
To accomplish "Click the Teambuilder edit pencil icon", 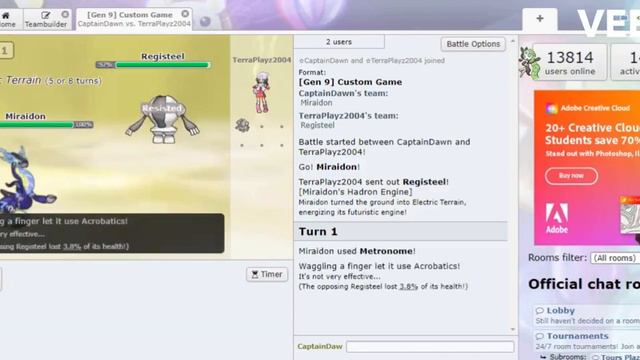I will tap(46, 15).
